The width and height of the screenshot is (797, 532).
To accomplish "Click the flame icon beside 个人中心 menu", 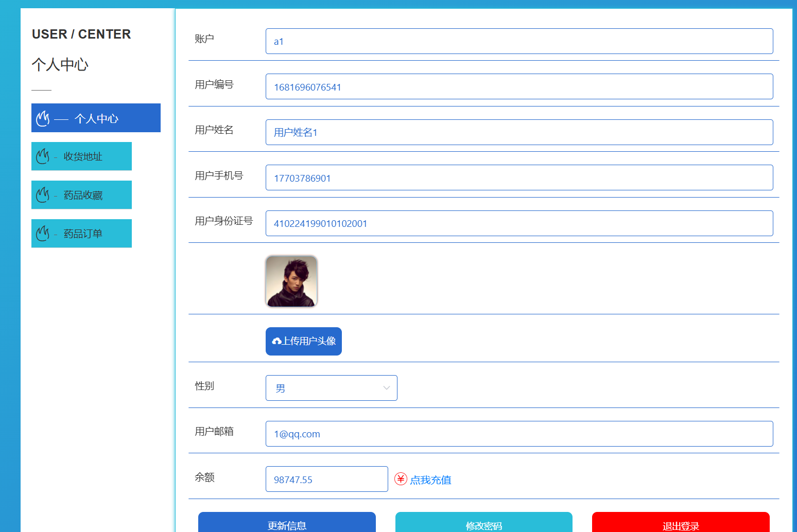I will [x=43, y=118].
